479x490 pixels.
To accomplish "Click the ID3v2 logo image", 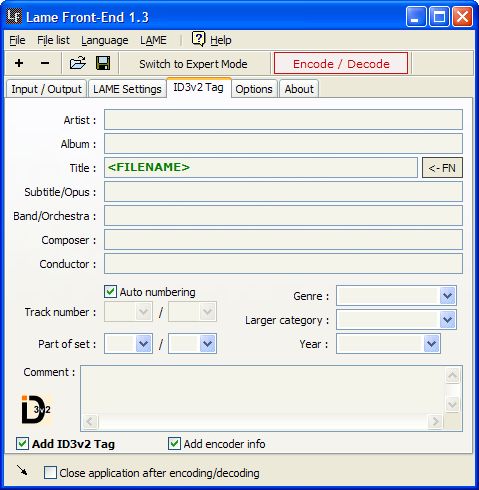I will (x=36, y=410).
